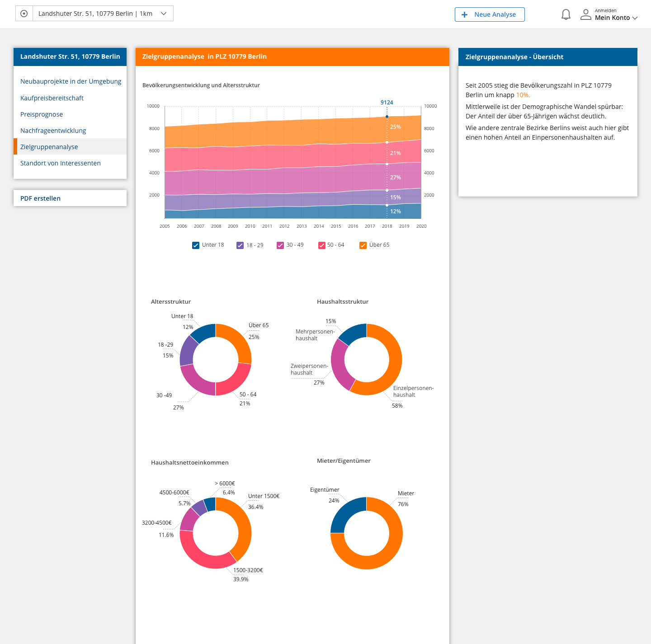The image size is (651, 644).
Task: Click the plus icon in Neue Analyse
Action: [x=464, y=14]
